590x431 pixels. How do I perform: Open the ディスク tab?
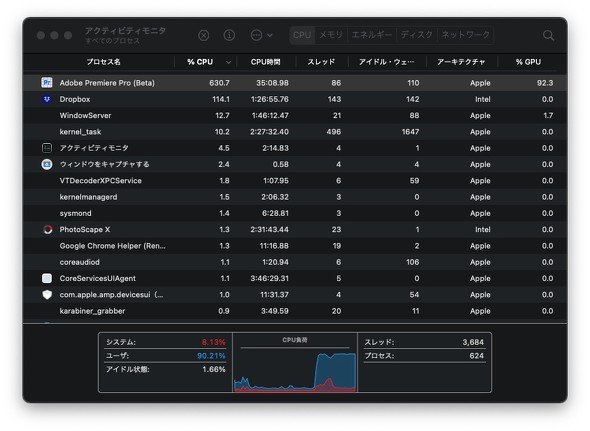(x=417, y=35)
